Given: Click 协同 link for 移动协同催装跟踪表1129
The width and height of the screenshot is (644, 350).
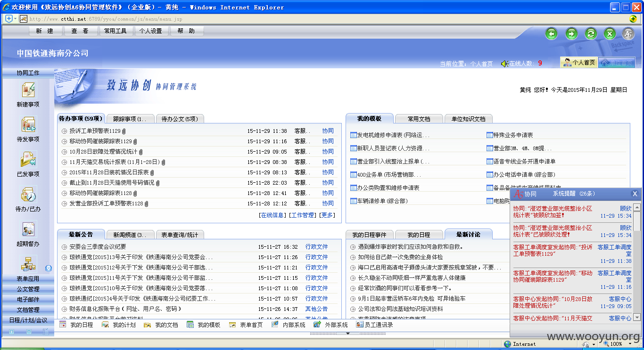Looking at the screenshot, I should 328,141.
